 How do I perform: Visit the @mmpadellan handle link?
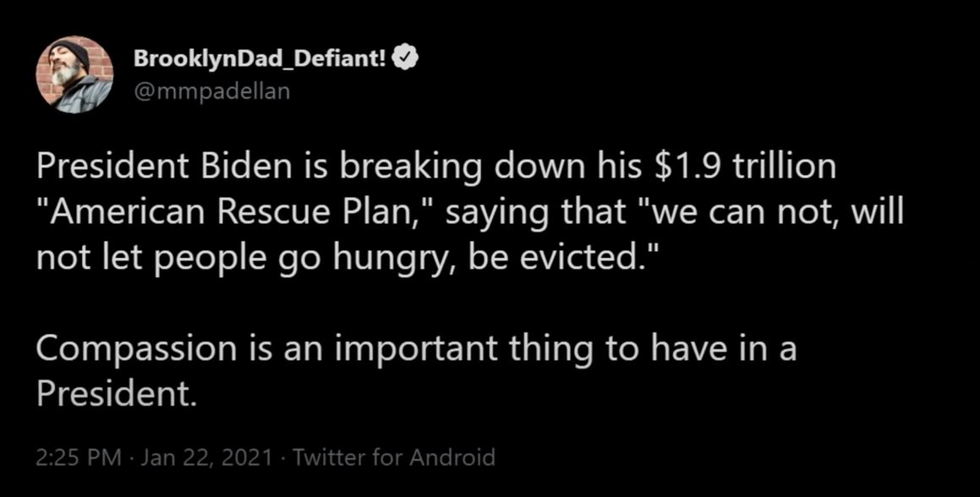coord(211,91)
